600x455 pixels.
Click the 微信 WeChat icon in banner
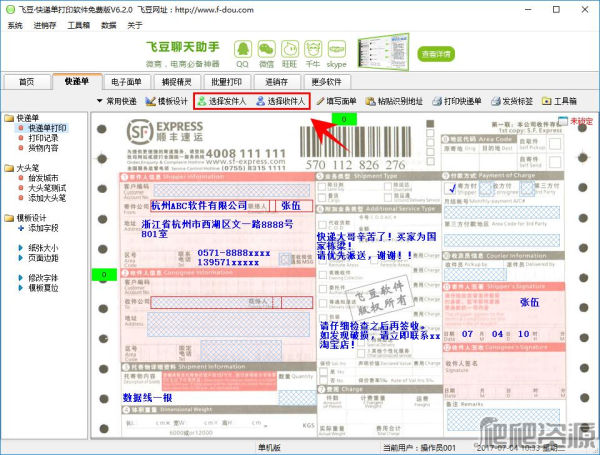point(266,49)
